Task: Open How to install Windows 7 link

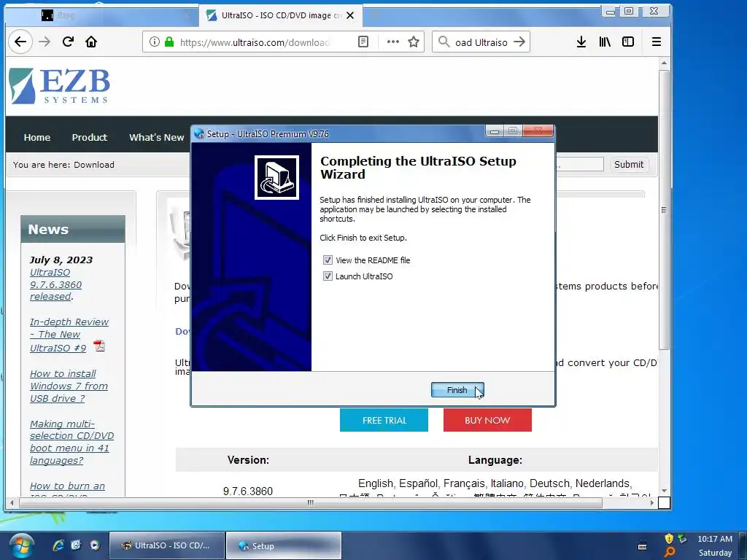Action: click(69, 386)
